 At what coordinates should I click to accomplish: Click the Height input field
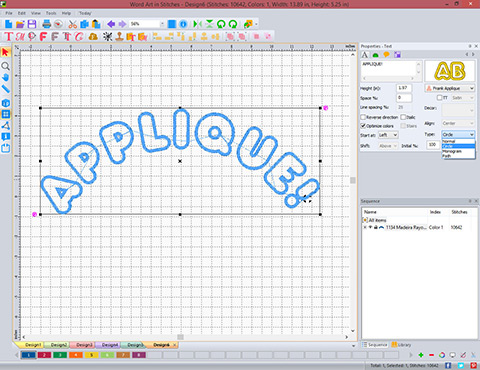pos(404,88)
